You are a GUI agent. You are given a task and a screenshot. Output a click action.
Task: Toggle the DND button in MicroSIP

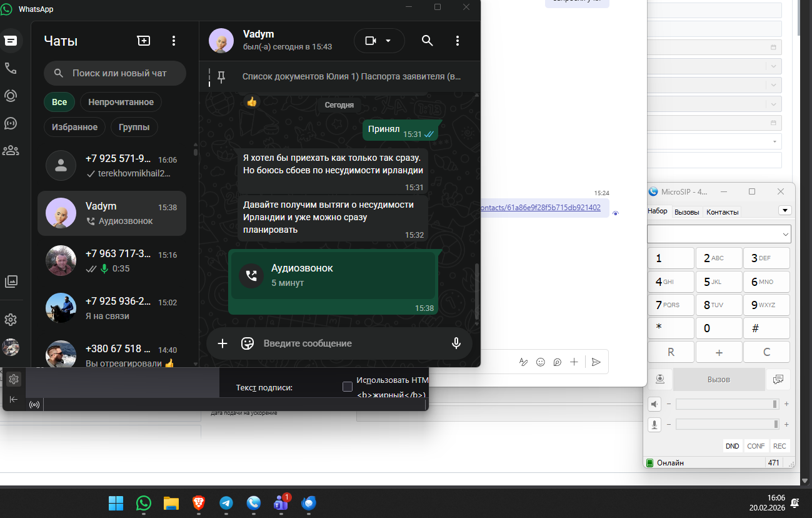pyautogui.click(x=733, y=446)
